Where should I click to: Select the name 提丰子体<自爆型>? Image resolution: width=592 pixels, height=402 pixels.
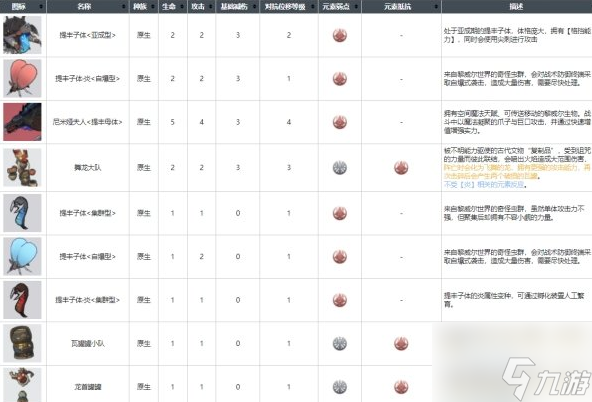pos(88,257)
